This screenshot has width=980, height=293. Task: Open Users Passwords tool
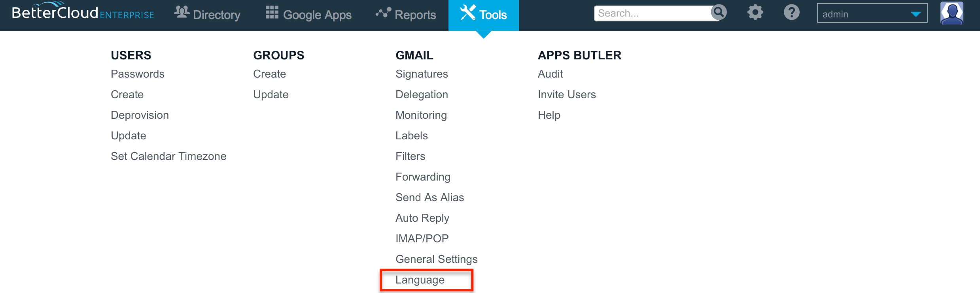click(x=138, y=74)
